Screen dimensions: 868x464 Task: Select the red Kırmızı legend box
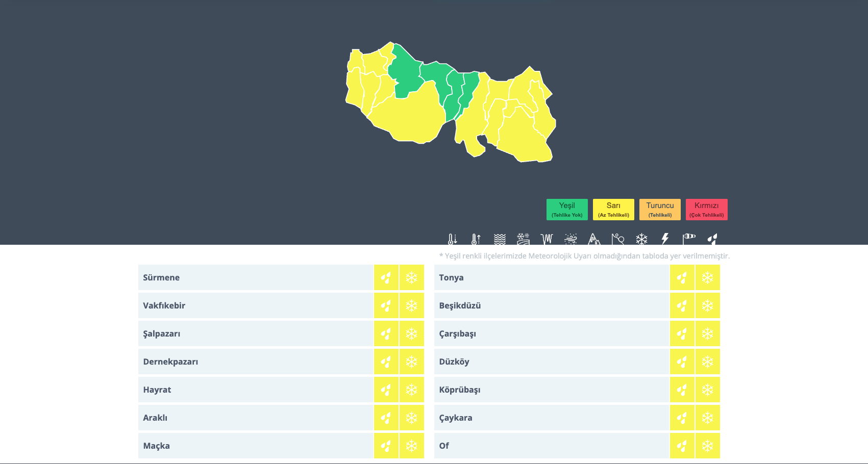(707, 210)
